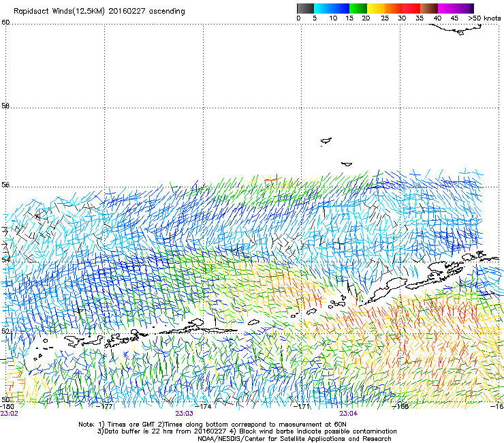504x443 pixels.
Task: Select the '-171' longitude axis label
Action: (x=302, y=406)
